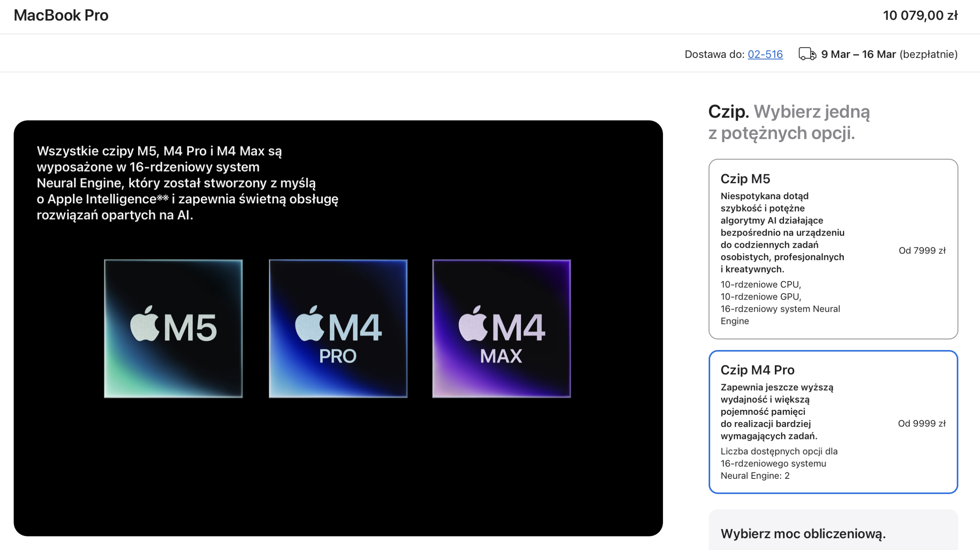This screenshot has height=550, width=980.
Task: Click Wybierz moc obliczeniową section
Action: [803, 533]
